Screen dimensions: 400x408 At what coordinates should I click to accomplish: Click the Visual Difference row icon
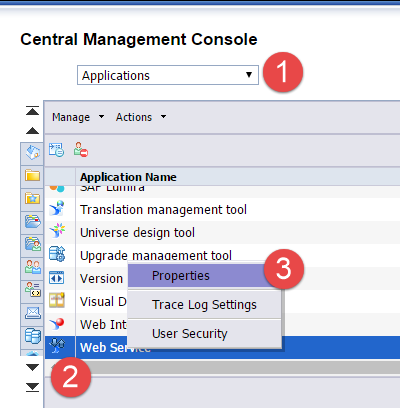coord(57,300)
